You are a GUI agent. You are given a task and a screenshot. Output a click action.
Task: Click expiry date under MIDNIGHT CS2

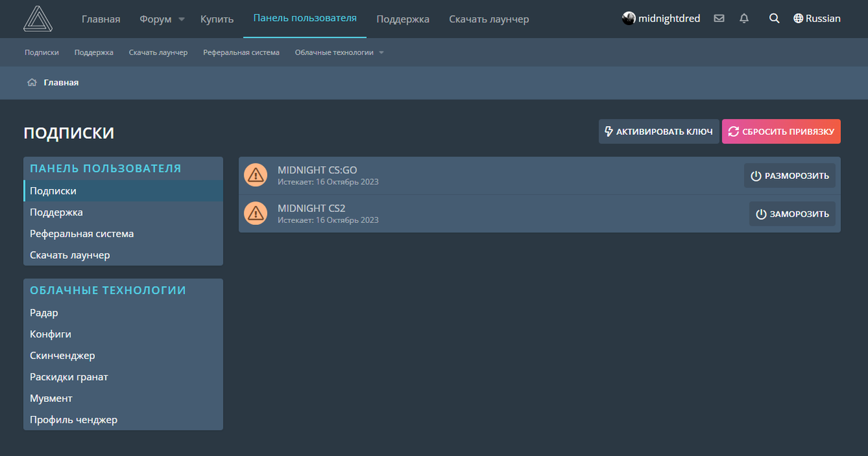[328, 220]
